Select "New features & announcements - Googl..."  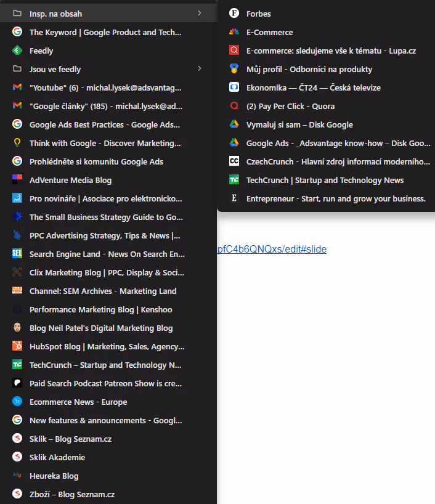point(108,420)
